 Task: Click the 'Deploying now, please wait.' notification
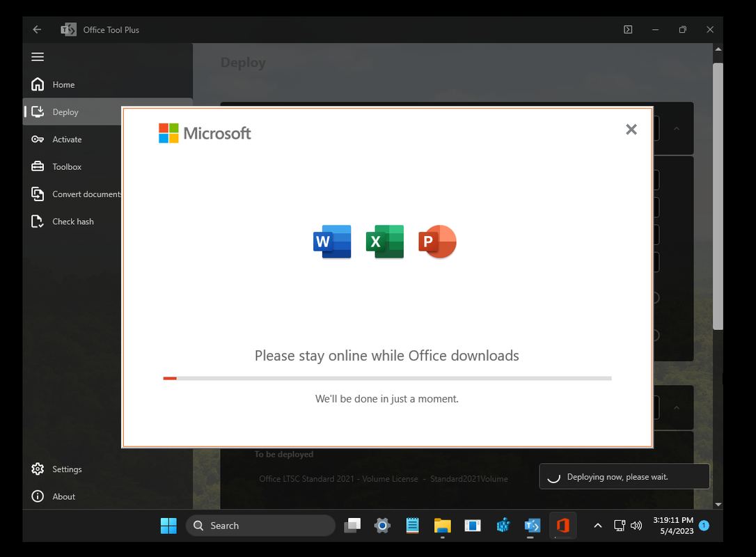pyautogui.click(x=624, y=477)
